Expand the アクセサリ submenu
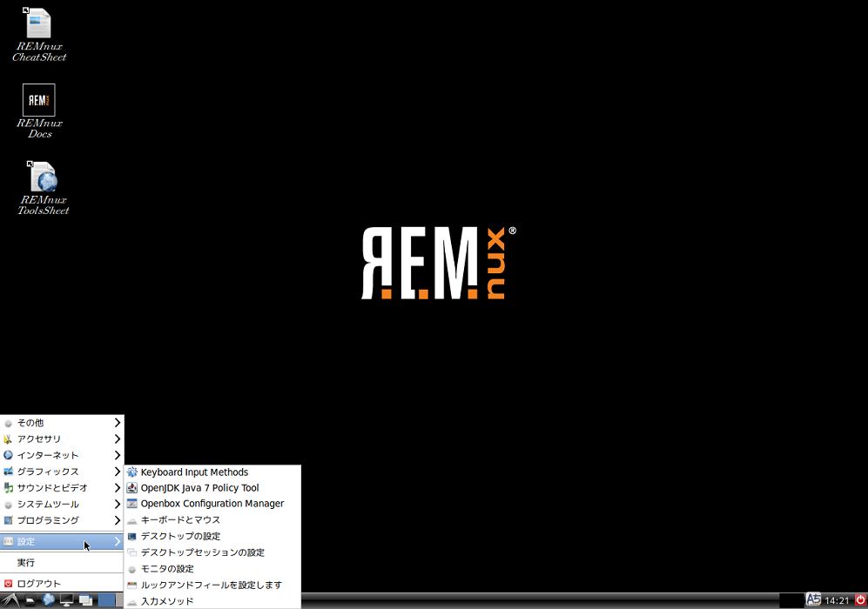The image size is (868, 609). tap(62, 438)
